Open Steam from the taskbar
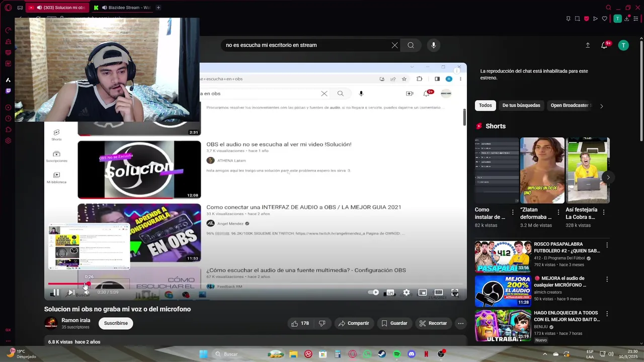Viewport: 644px width, 362px height. point(382,354)
